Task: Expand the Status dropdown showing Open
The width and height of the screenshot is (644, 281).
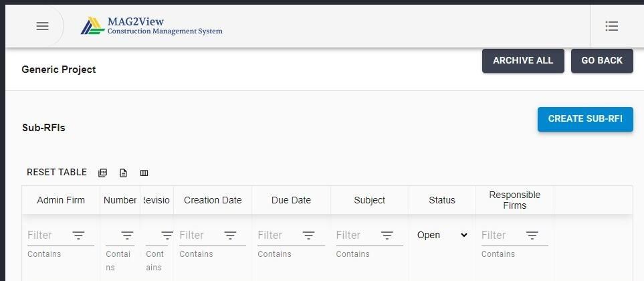Action: [x=442, y=235]
